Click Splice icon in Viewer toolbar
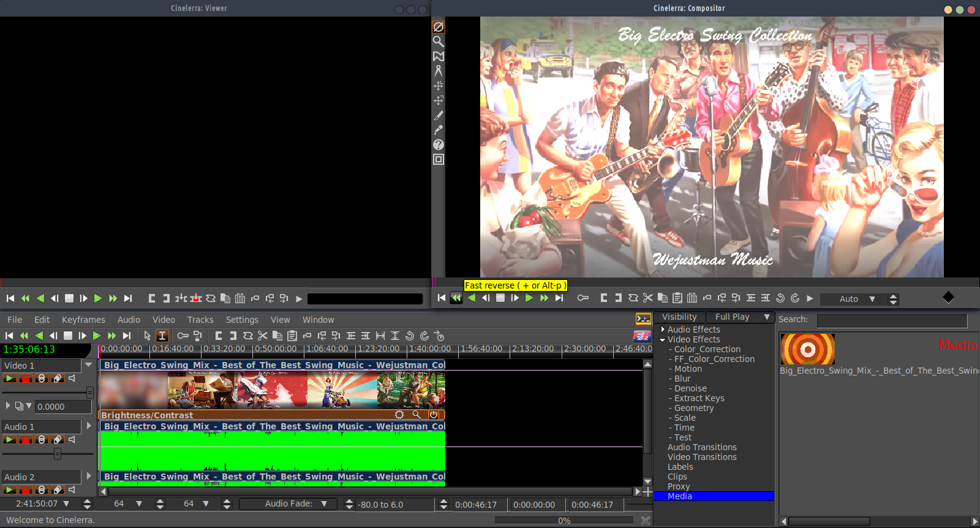The height and width of the screenshot is (528, 980). coord(181,299)
